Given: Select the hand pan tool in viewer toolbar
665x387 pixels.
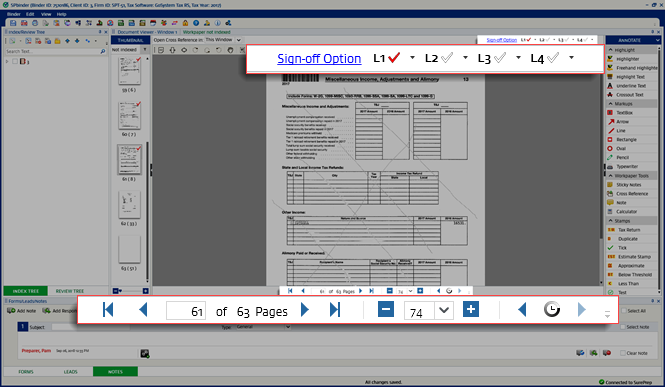Looking at the screenshot, I should point(230,50).
